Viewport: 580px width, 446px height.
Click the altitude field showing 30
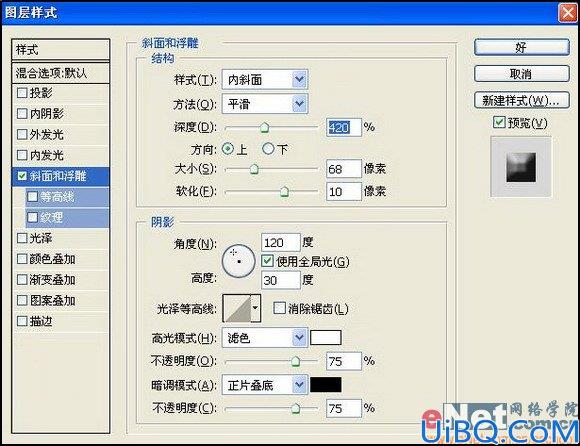(x=280, y=280)
